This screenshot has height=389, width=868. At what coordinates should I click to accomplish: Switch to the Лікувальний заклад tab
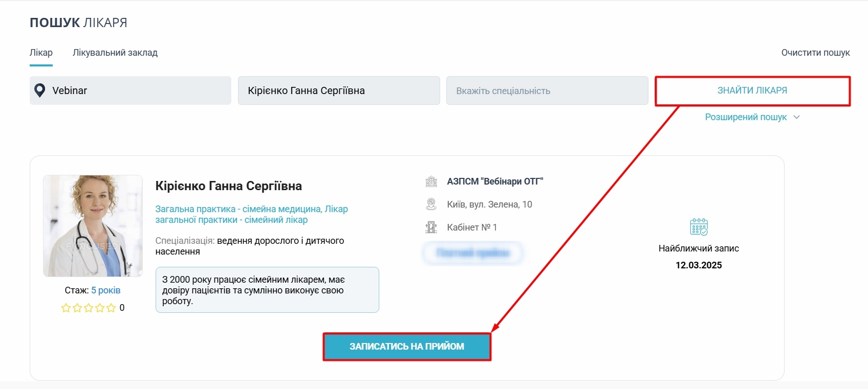click(x=115, y=53)
